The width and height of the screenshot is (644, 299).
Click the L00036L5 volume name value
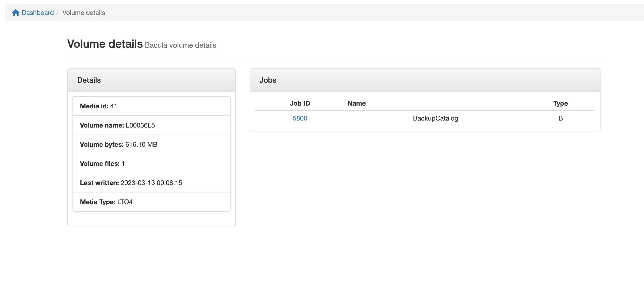(x=140, y=125)
